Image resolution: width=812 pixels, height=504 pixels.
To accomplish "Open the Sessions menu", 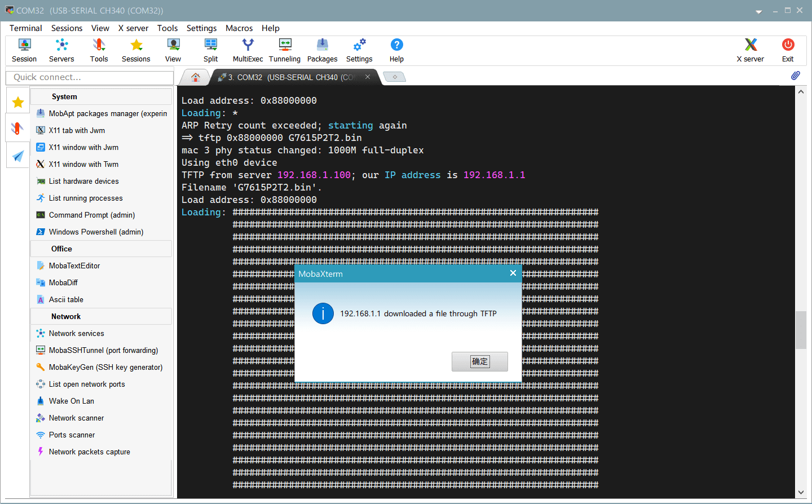I will click(67, 28).
